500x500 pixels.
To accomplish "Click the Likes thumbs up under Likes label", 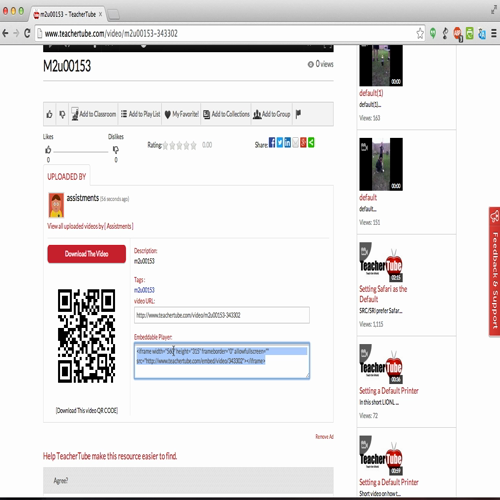I will coord(48,150).
